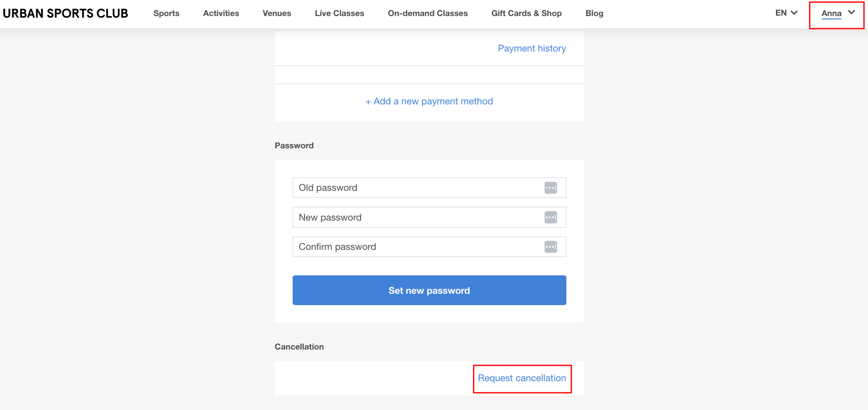The width and height of the screenshot is (868, 410).
Task: Reveal the Old password text
Action: [550, 188]
